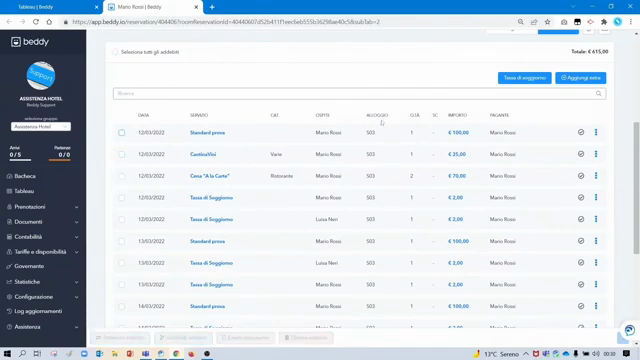Click the Aggiungi extra button
The image size is (640, 360).
(x=580, y=78)
